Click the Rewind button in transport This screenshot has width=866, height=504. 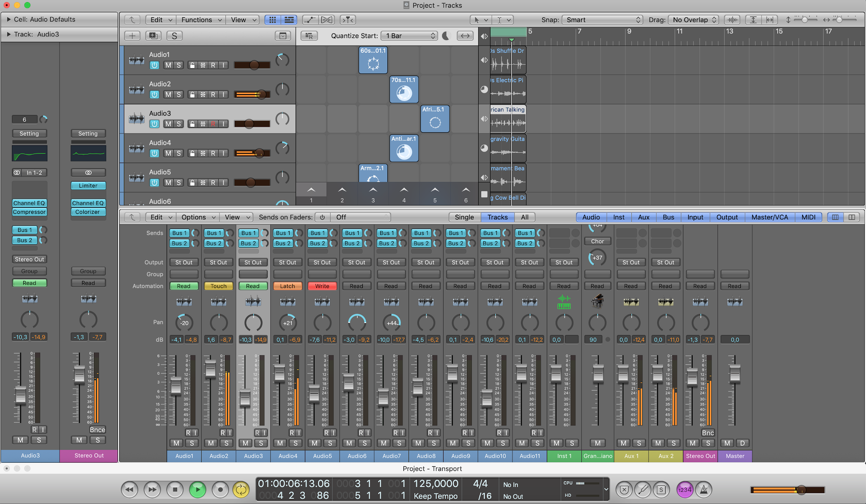[129, 490]
